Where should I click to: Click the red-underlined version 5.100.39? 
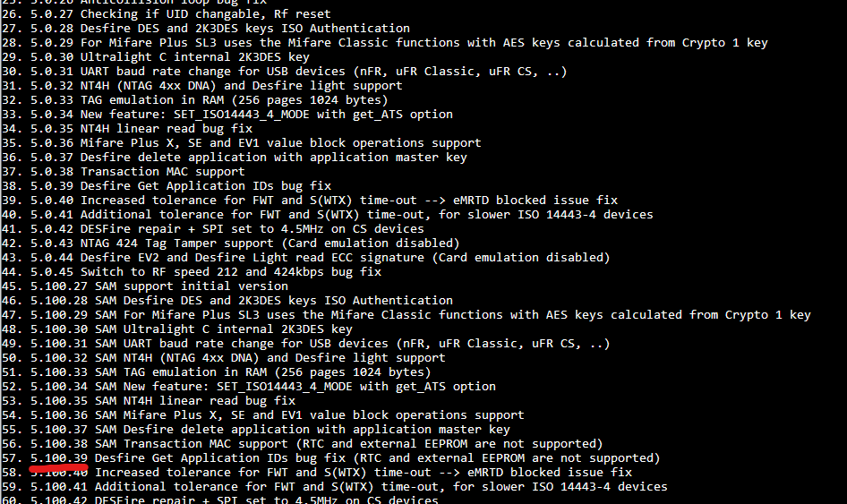[x=59, y=458]
